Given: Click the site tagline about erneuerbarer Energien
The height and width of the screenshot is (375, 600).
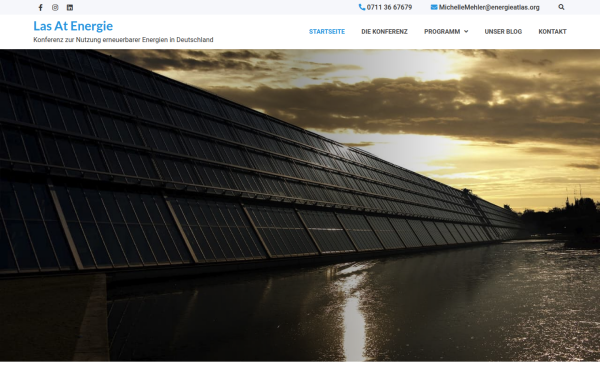Looking at the screenshot, I should pyautogui.click(x=123, y=40).
